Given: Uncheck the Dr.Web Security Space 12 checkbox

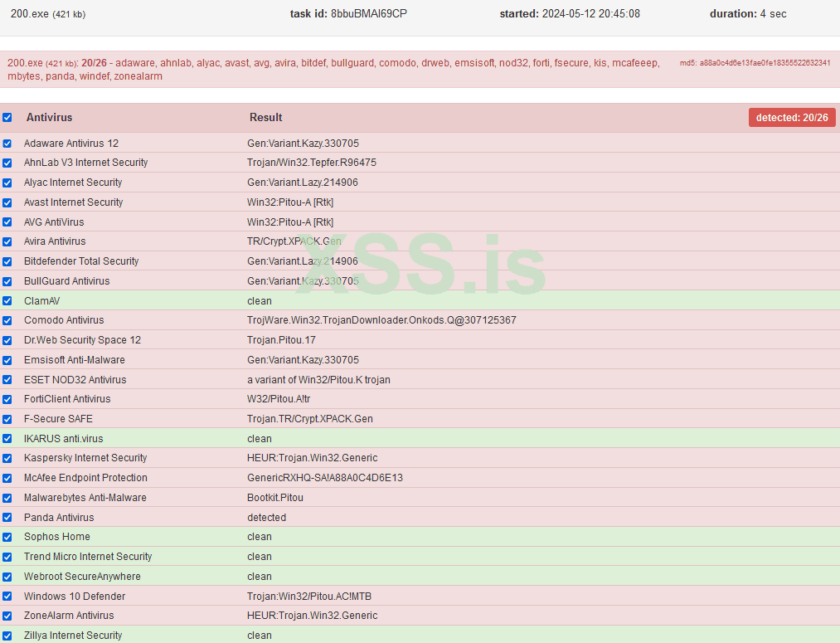Looking at the screenshot, I should pos(7,340).
